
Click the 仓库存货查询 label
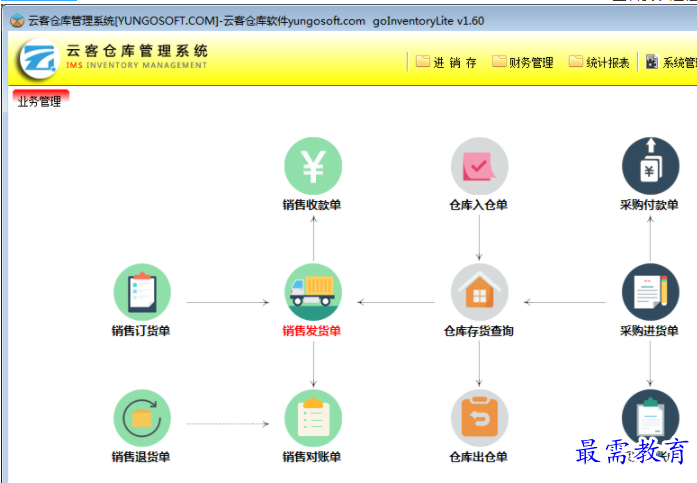tap(479, 331)
